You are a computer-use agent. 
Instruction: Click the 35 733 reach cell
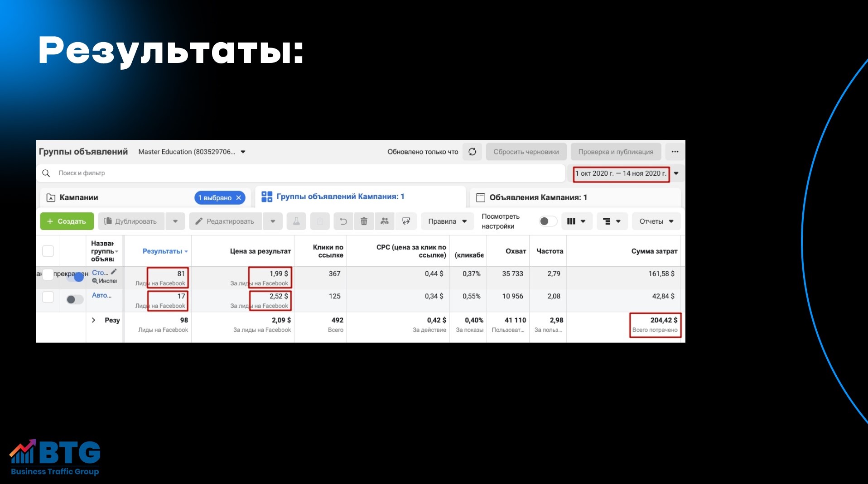512,273
